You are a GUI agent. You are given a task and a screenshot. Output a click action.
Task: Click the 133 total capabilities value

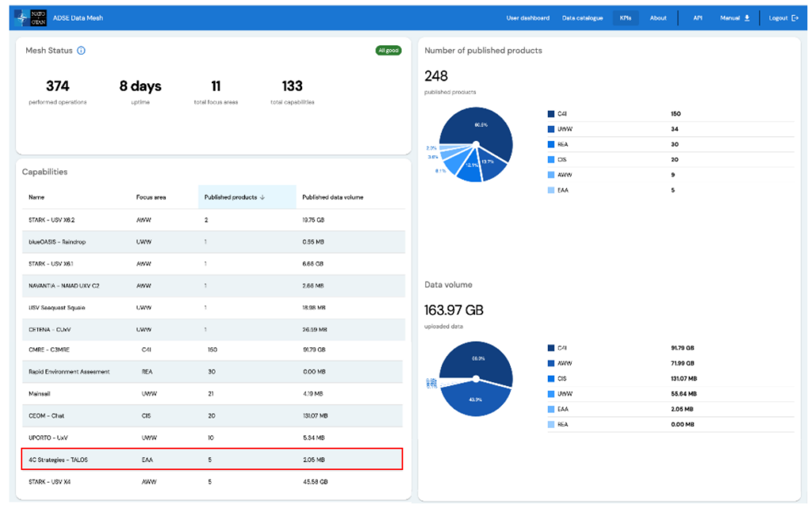point(292,86)
